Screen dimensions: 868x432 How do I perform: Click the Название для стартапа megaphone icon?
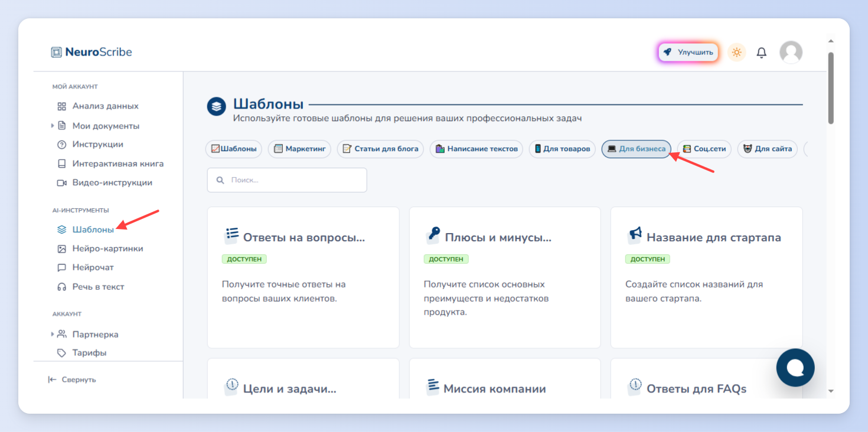635,235
